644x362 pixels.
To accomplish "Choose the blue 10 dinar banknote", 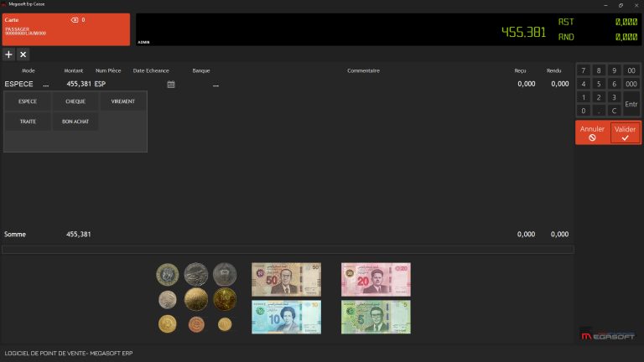I will (286, 317).
